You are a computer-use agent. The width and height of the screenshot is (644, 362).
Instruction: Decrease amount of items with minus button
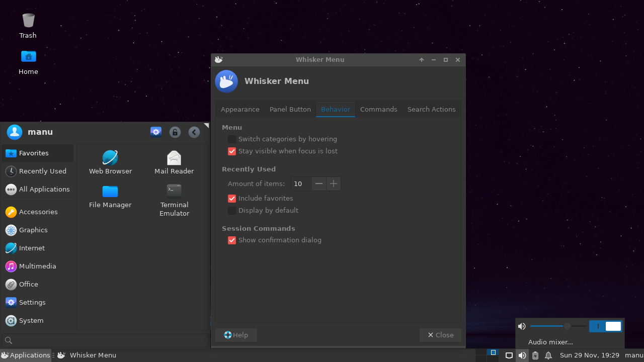coord(319,184)
